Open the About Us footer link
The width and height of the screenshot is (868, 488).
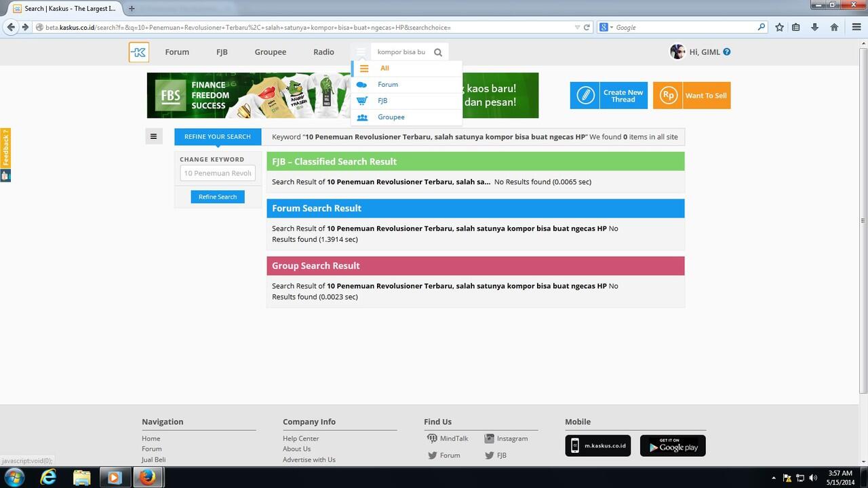coord(297,449)
